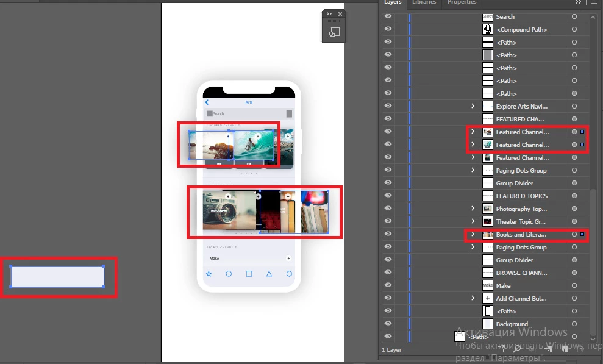This screenshot has width=603, height=364.
Task: Click the Theater Topic layer thumbnail
Action: click(488, 221)
